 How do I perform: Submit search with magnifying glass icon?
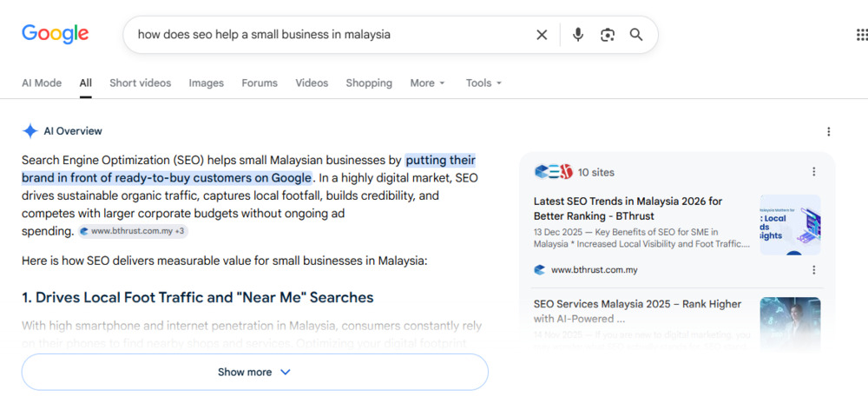[x=636, y=35]
